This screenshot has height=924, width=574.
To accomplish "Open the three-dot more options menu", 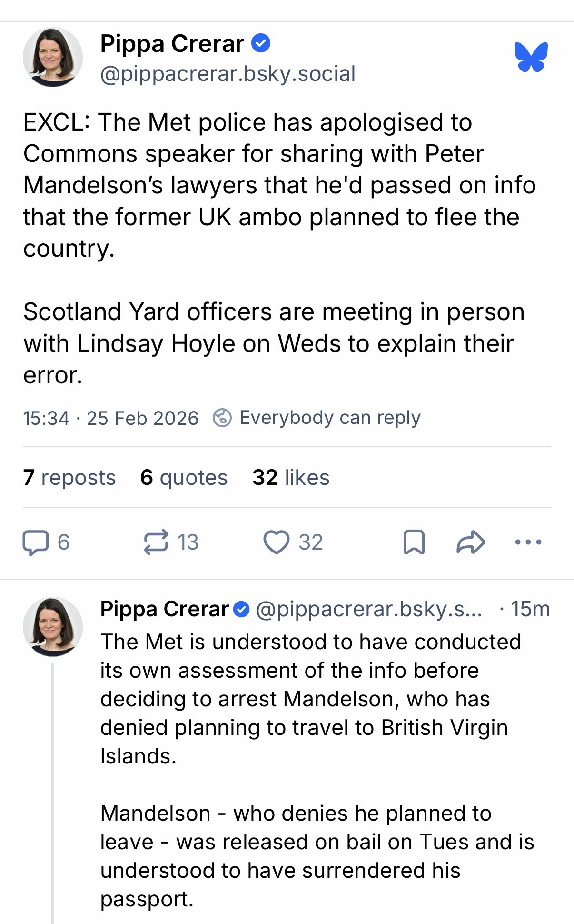I will (528, 542).
